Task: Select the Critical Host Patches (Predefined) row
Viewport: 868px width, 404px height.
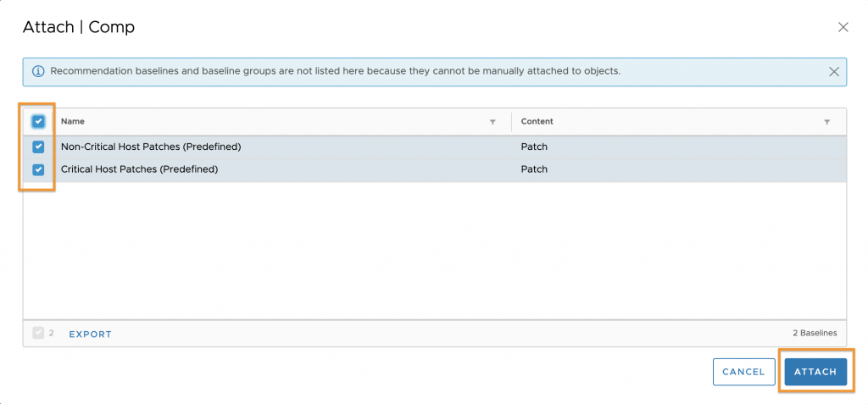Action: (435, 170)
